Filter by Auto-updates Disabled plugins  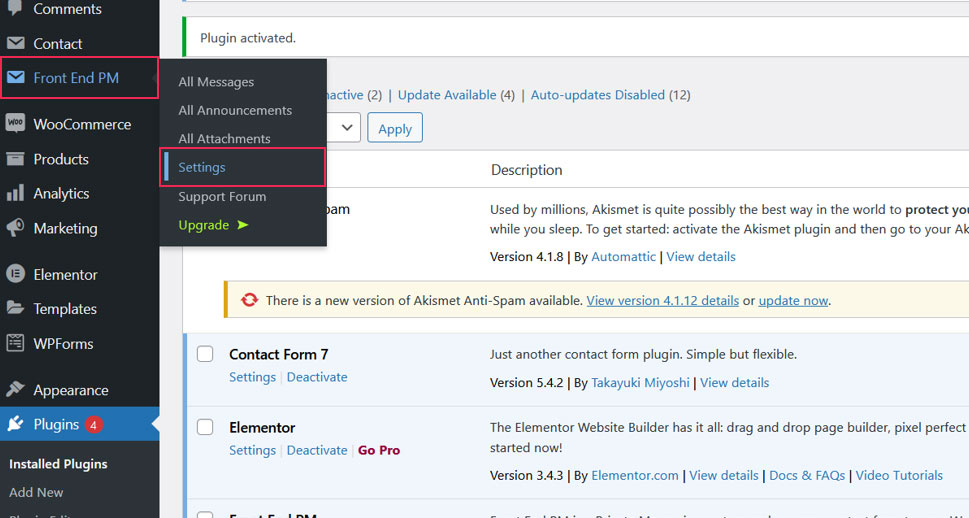(598, 95)
